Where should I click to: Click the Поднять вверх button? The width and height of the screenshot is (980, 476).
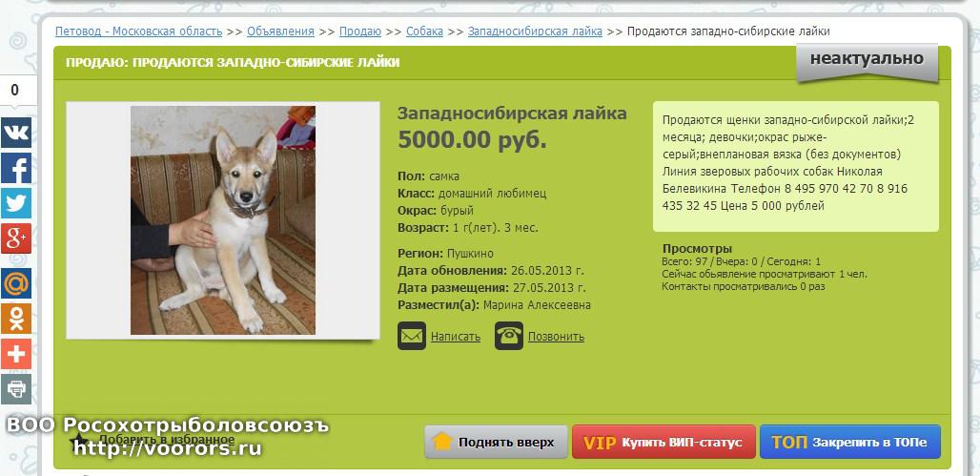click(496, 443)
